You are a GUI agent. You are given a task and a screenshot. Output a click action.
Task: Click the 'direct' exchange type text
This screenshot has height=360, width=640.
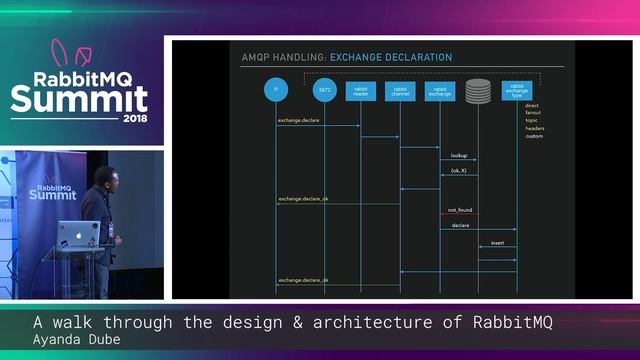[x=531, y=105]
